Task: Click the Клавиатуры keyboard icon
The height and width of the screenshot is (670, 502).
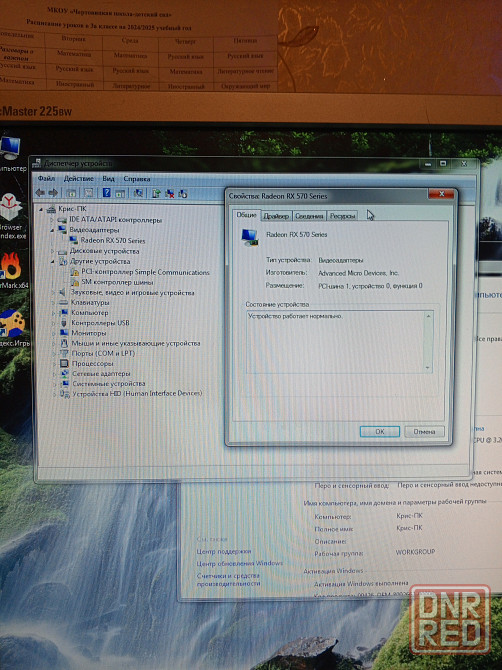Action: click(x=64, y=303)
